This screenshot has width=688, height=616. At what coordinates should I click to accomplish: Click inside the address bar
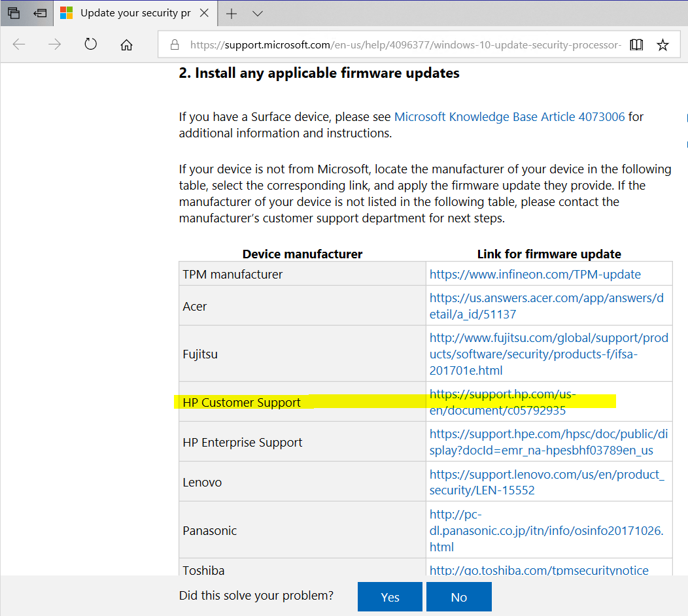click(392, 44)
